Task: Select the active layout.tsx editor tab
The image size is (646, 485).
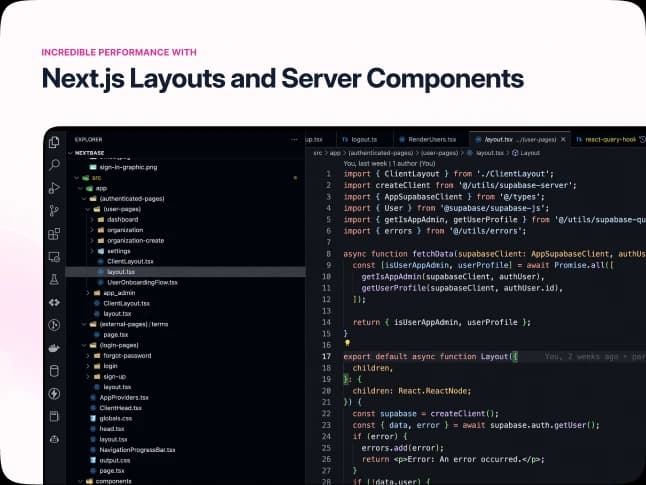Action: (x=520, y=140)
